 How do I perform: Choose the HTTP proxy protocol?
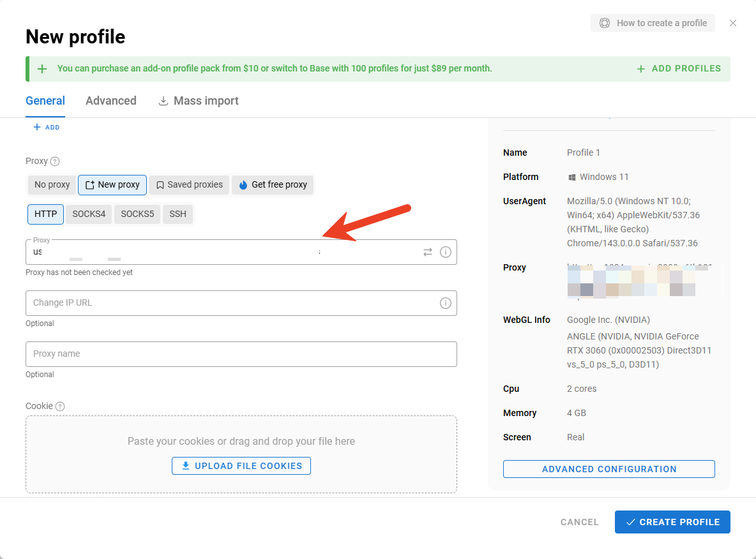45,214
